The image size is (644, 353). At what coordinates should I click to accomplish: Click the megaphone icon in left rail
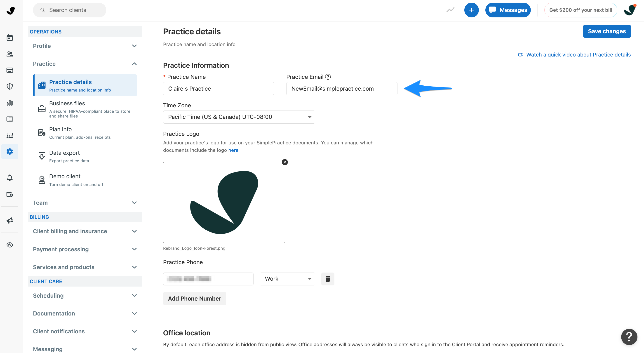[10, 220]
